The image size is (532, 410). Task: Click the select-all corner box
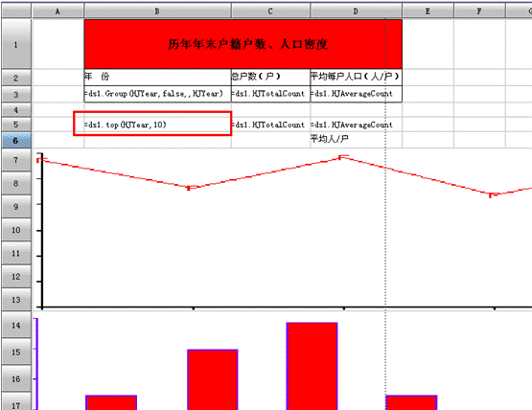click(x=16, y=11)
